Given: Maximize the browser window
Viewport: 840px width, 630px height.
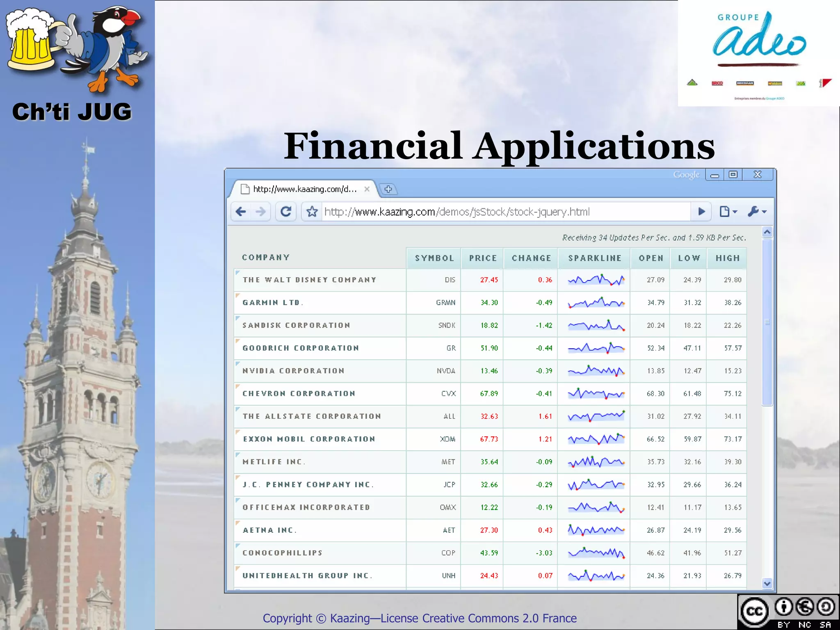Looking at the screenshot, I should [x=733, y=175].
